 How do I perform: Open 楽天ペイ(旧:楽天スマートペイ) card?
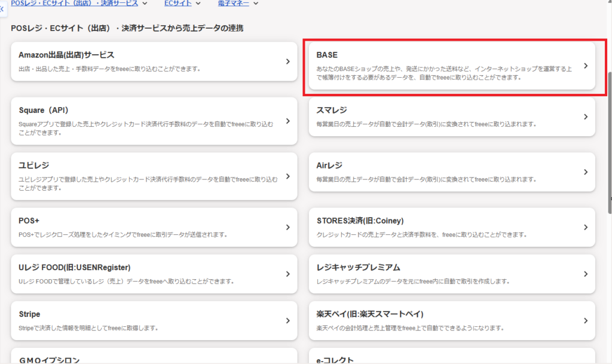452,321
